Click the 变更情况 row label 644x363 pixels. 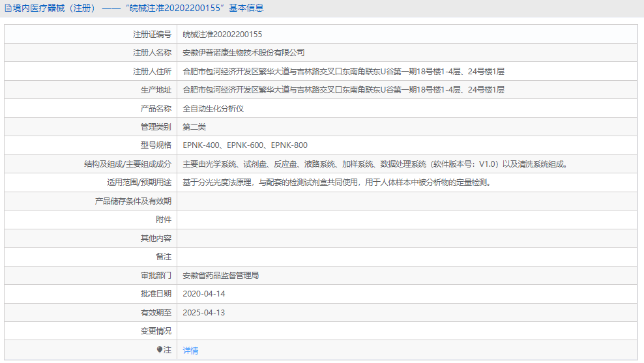156,331
